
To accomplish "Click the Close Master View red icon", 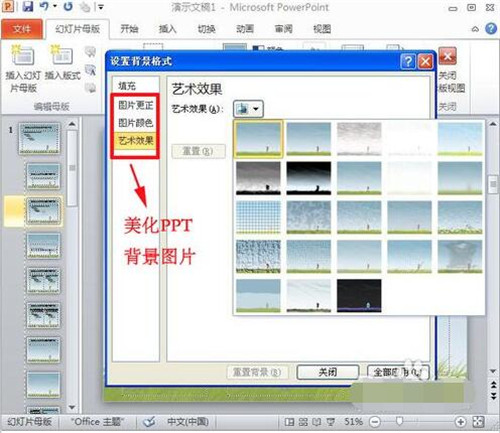I will (x=447, y=56).
